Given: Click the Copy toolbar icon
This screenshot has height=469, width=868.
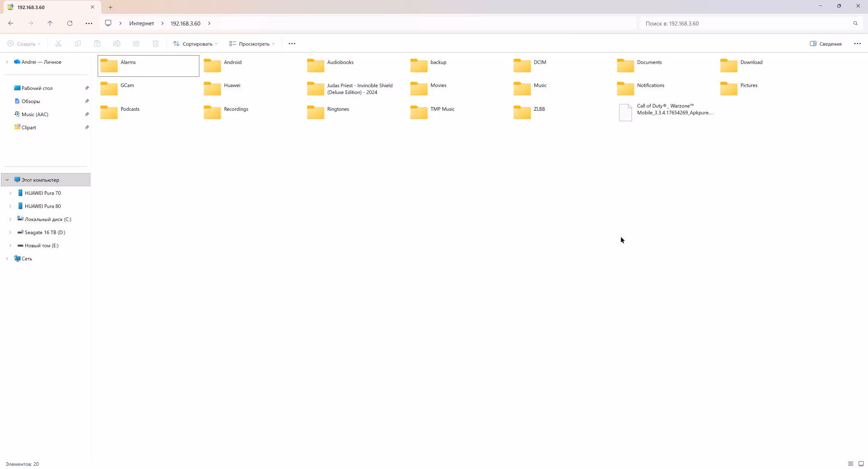Looking at the screenshot, I should (78, 43).
